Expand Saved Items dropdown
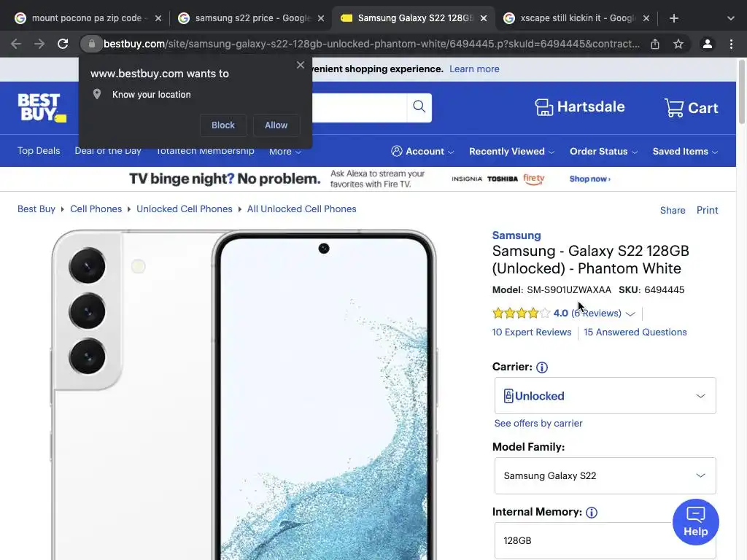This screenshot has width=747, height=560. coord(685,152)
